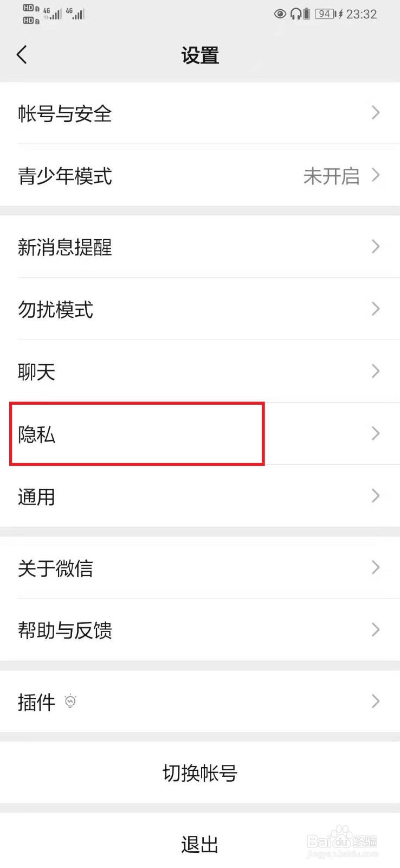Tap the eye comfort icon in status bar
The width and height of the screenshot is (400, 868).
click(280, 14)
